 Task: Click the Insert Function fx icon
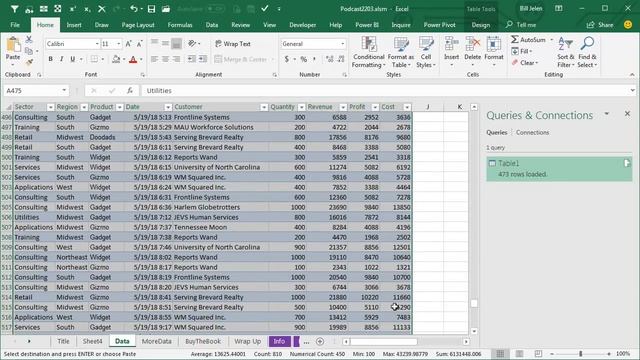[130, 91]
